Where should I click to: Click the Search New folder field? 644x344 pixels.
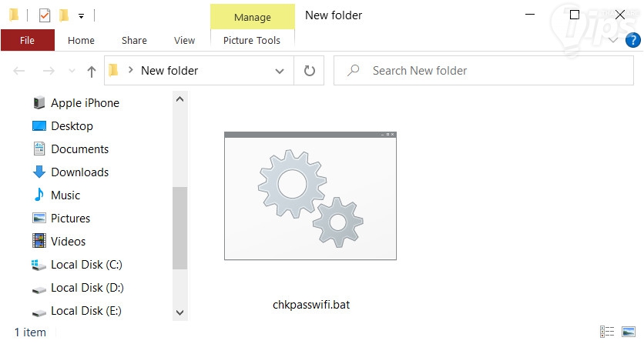click(485, 71)
